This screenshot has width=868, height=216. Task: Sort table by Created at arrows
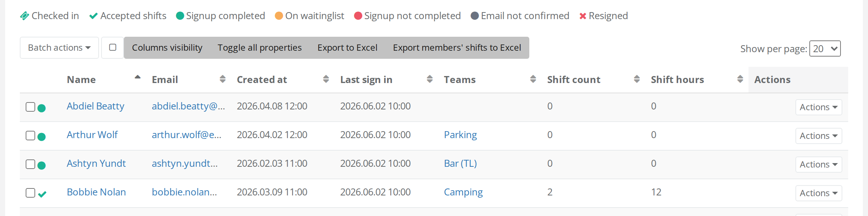(x=326, y=79)
